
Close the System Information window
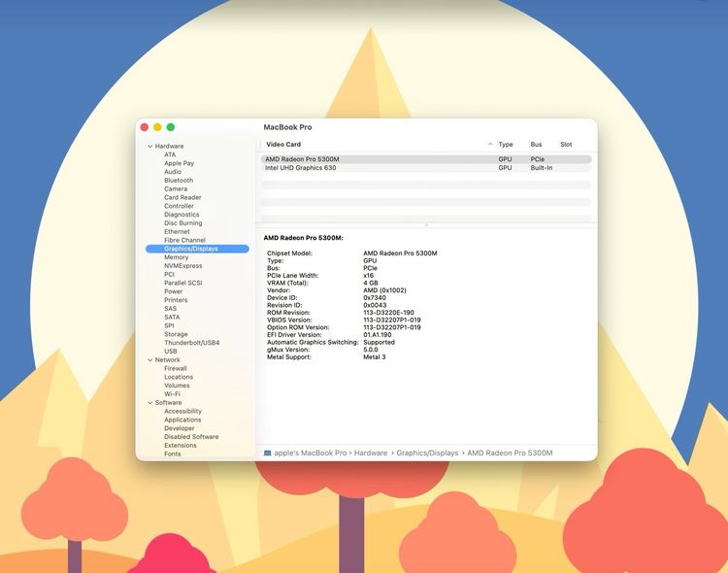coord(145,127)
